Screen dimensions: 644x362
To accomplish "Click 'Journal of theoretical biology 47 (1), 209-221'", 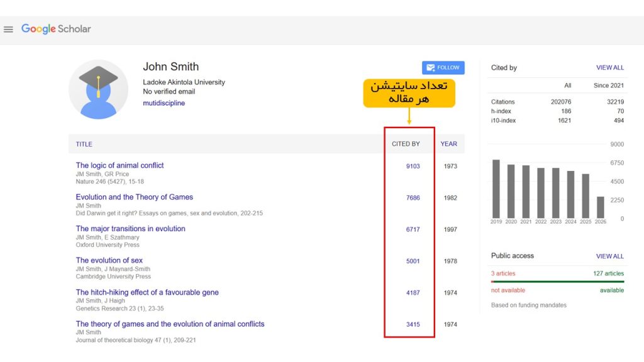I will 136,340.
